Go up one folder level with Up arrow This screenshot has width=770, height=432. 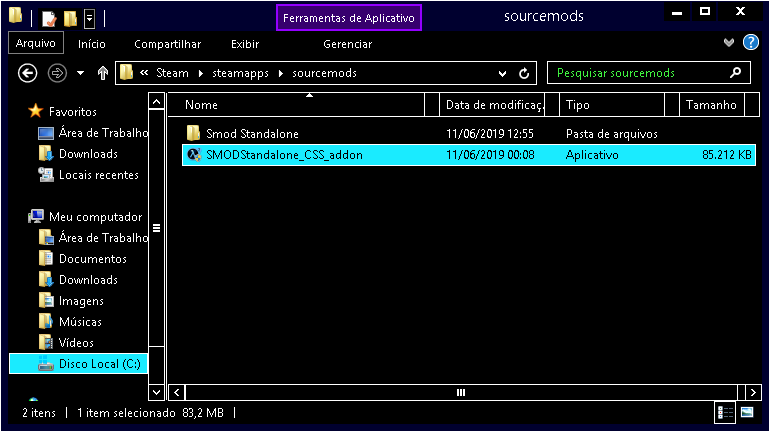coord(103,74)
